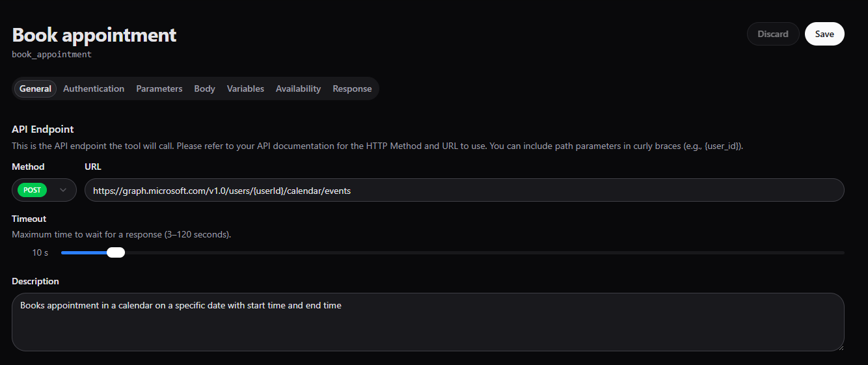868x365 pixels.
Task: Open the Parameters tab
Action: [159, 88]
